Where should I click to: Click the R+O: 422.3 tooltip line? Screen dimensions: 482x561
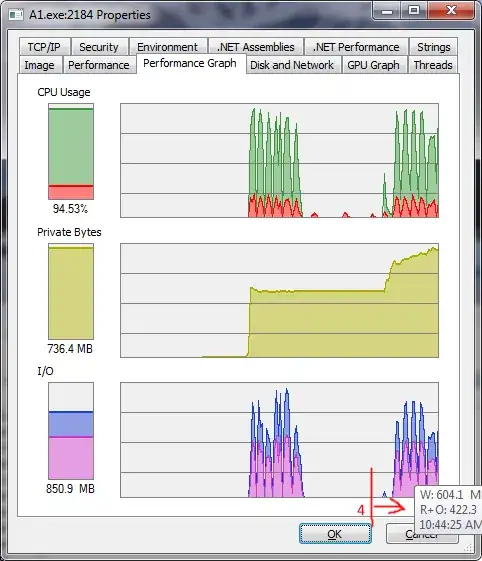[448, 509]
